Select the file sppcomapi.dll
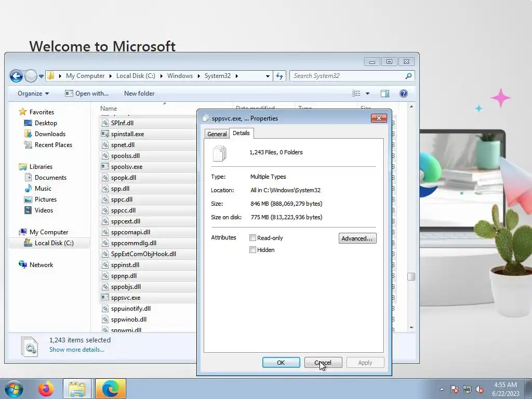The image size is (532, 399). point(130,232)
